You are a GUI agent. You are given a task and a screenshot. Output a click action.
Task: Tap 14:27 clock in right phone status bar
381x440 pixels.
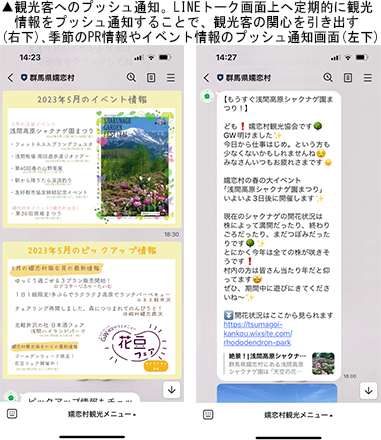pos(226,57)
